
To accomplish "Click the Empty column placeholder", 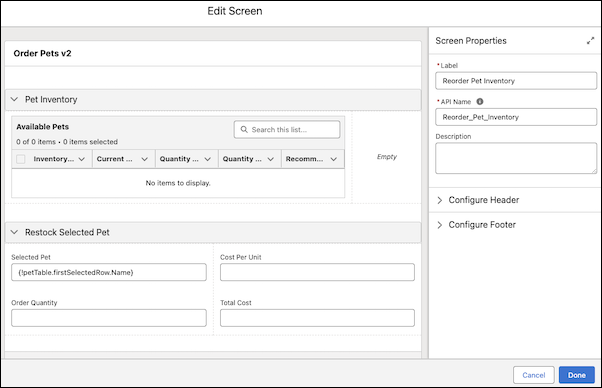I will [x=387, y=157].
